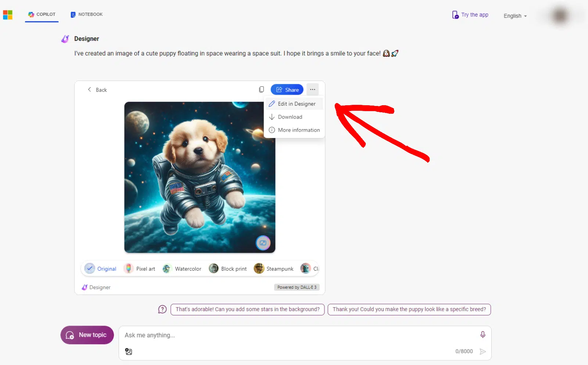
Task: Open the English language dropdown
Action: [x=515, y=16]
